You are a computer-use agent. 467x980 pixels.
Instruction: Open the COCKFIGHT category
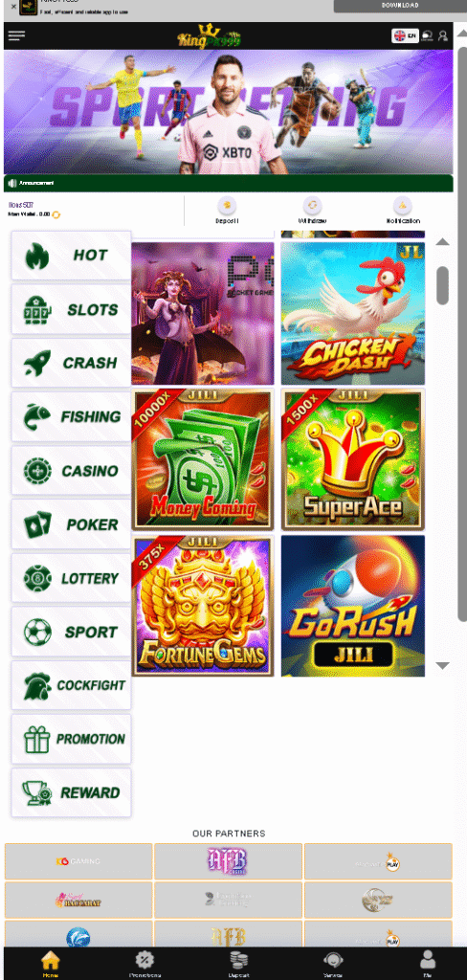point(71,685)
